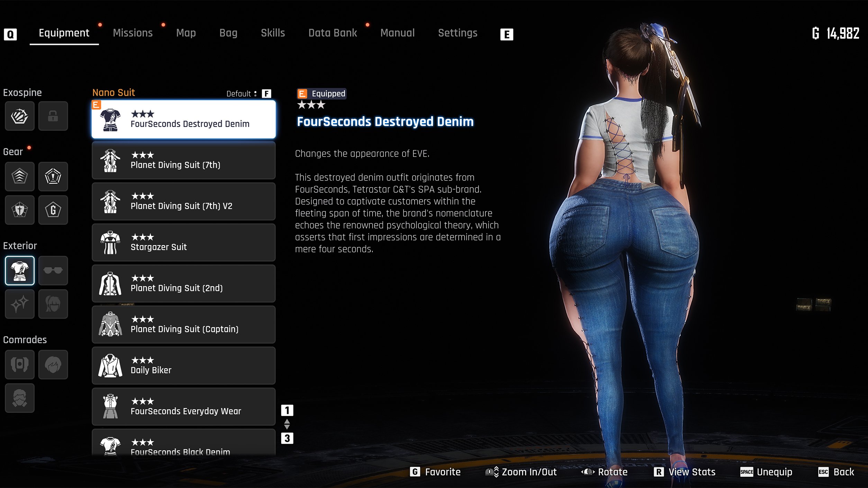
Task: Open the glasses exterior slot
Action: click(53, 270)
